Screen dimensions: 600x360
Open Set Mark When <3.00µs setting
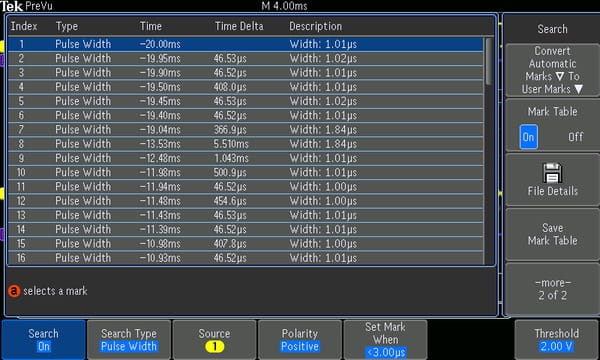[x=385, y=340]
